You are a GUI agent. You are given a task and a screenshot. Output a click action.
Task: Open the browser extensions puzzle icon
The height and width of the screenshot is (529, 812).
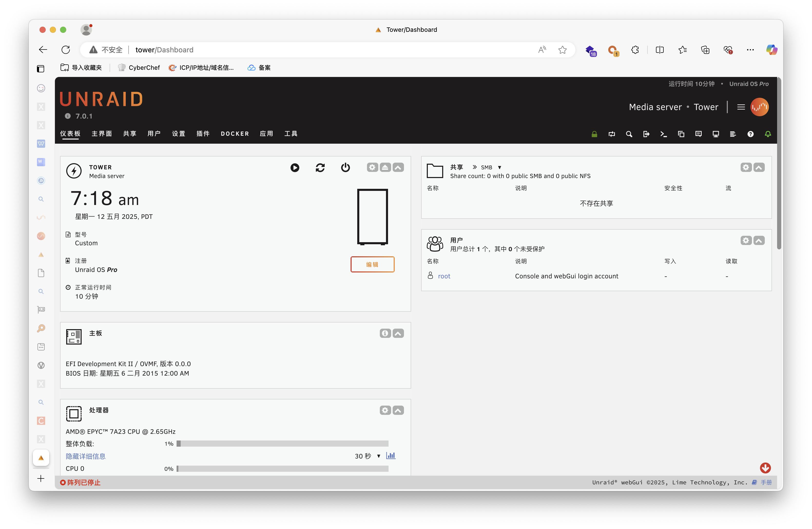click(635, 50)
